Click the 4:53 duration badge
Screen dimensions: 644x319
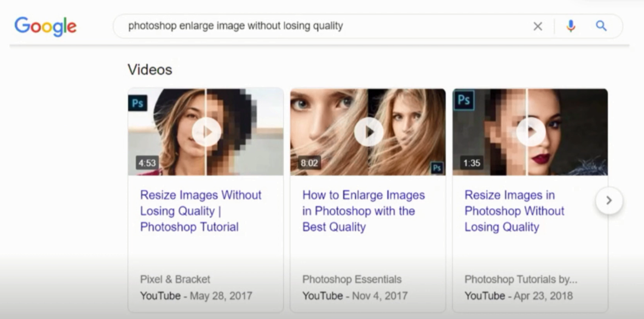[x=147, y=163]
